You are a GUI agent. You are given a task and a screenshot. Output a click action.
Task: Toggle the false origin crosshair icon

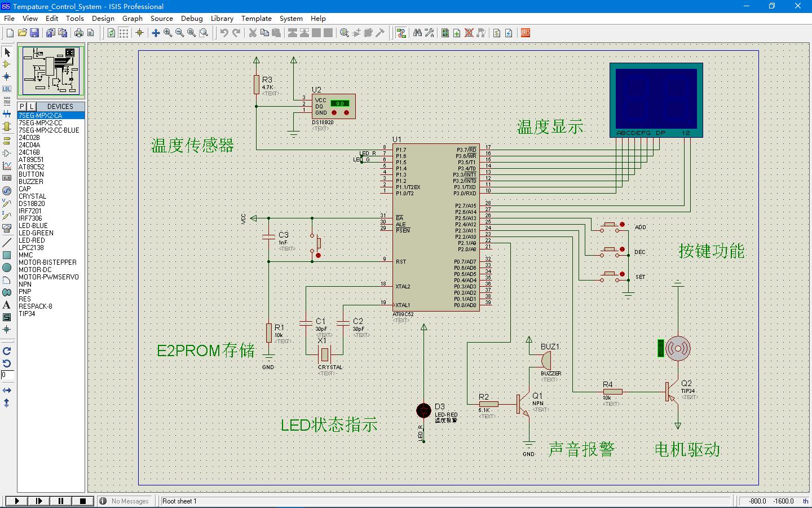(140, 33)
